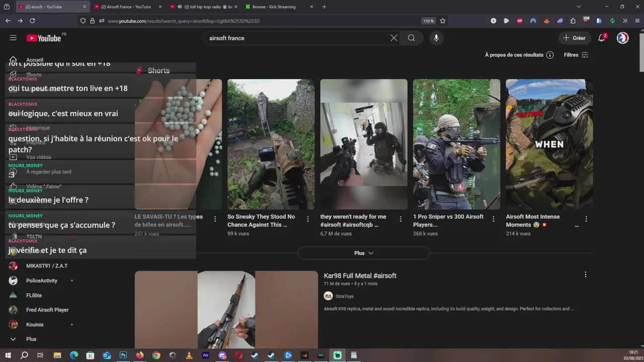The image size is (644, 362).
Task: Switch to lofi hip hop radio tab
Action: [203, 7]
